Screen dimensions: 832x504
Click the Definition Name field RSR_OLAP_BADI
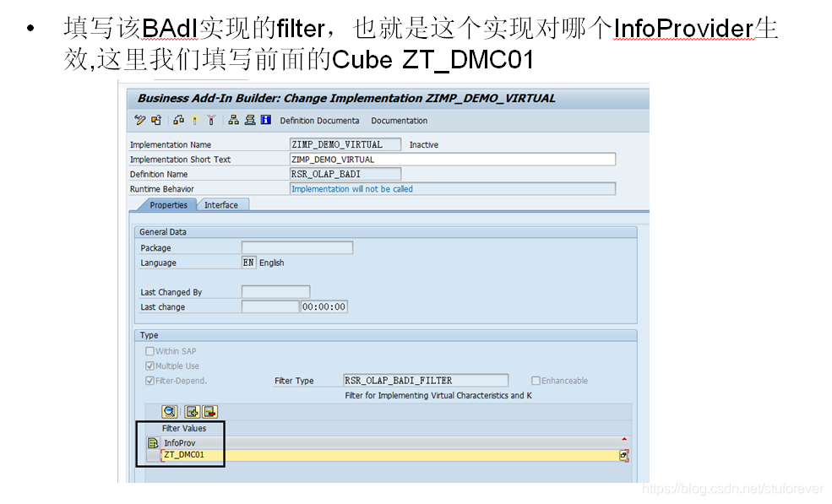click(x=345, y=174)
